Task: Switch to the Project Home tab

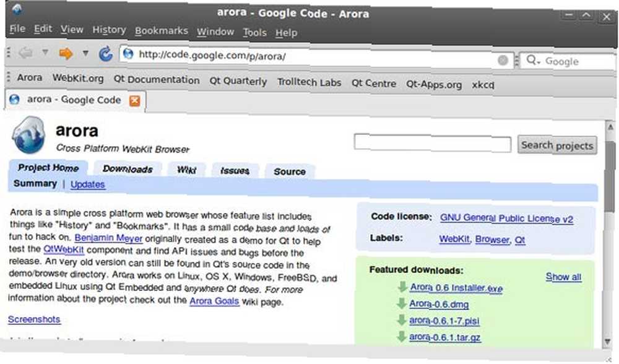Action: click(x=48, y=168)
